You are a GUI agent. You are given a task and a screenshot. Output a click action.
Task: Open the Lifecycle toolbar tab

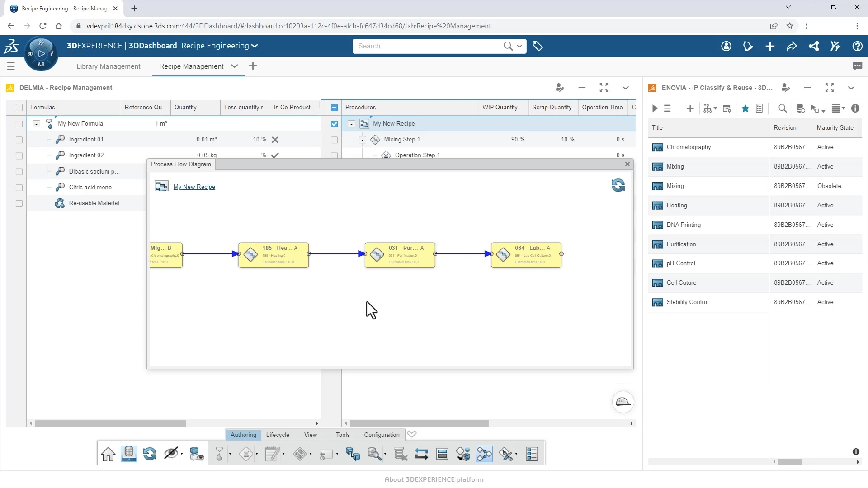278,435
